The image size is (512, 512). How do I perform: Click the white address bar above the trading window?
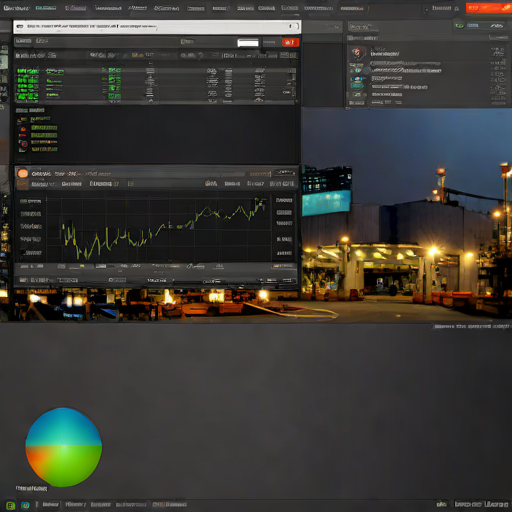pyautogui.click(x=157, y=27)
